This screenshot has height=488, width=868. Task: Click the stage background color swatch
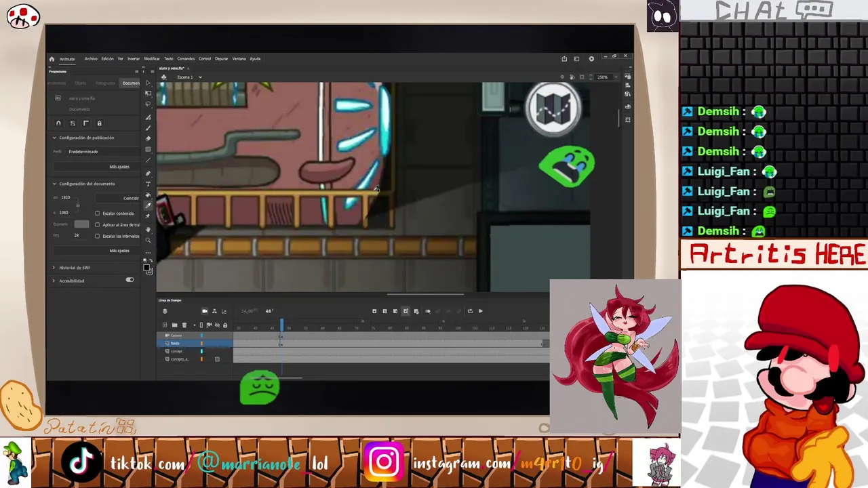click(x=81, y=224)
